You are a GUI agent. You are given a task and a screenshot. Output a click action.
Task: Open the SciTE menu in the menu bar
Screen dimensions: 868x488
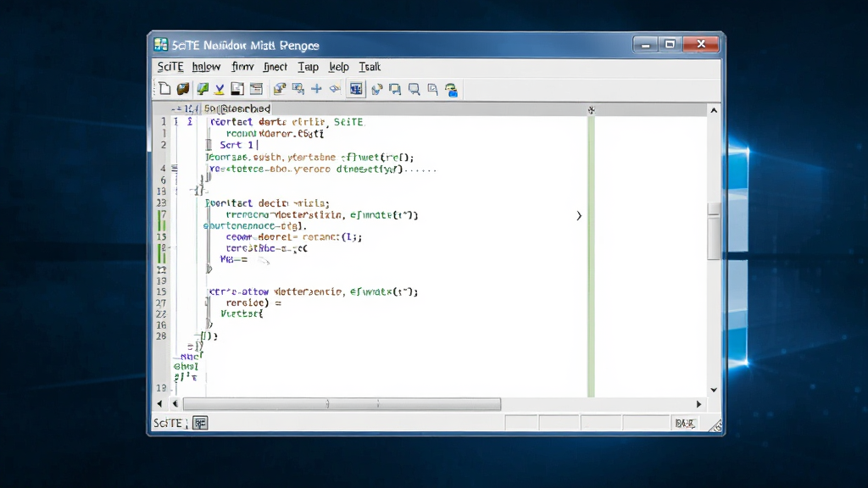click(170, 67)
